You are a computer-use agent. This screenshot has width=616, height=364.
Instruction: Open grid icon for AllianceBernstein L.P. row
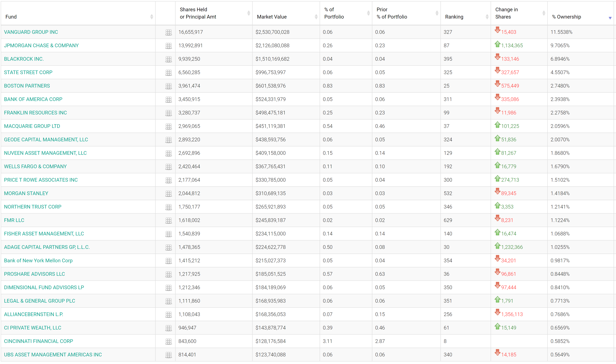point(168,314)
